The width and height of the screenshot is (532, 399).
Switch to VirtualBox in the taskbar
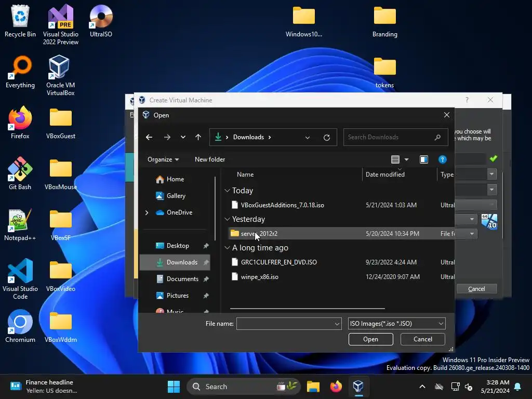coord(358,387)
